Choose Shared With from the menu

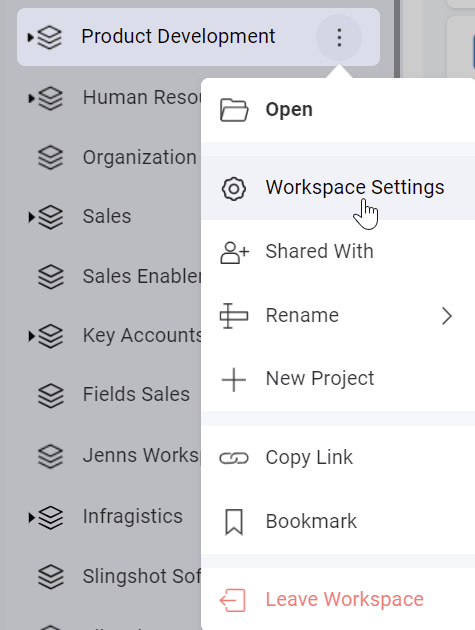[x=338, y=252]
